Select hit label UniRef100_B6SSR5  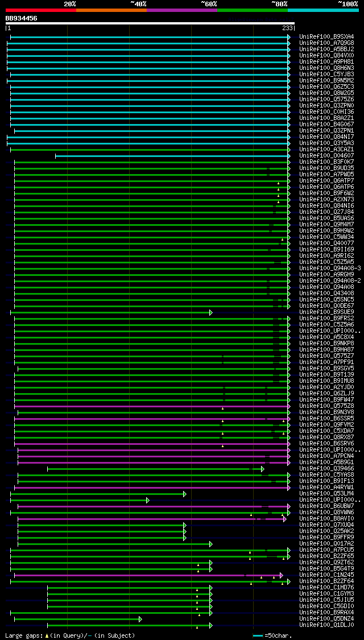tap(326, 418)
